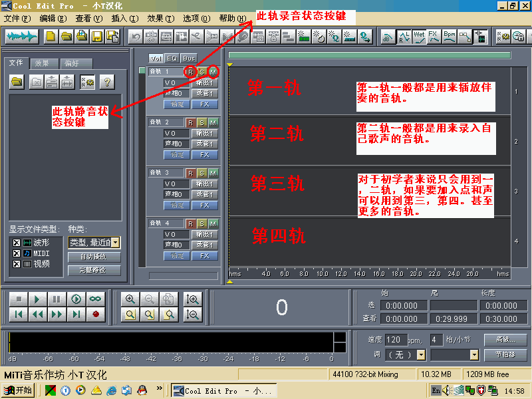
Task: Click the Save All toolbar icon
Action: tap(112, 37)
